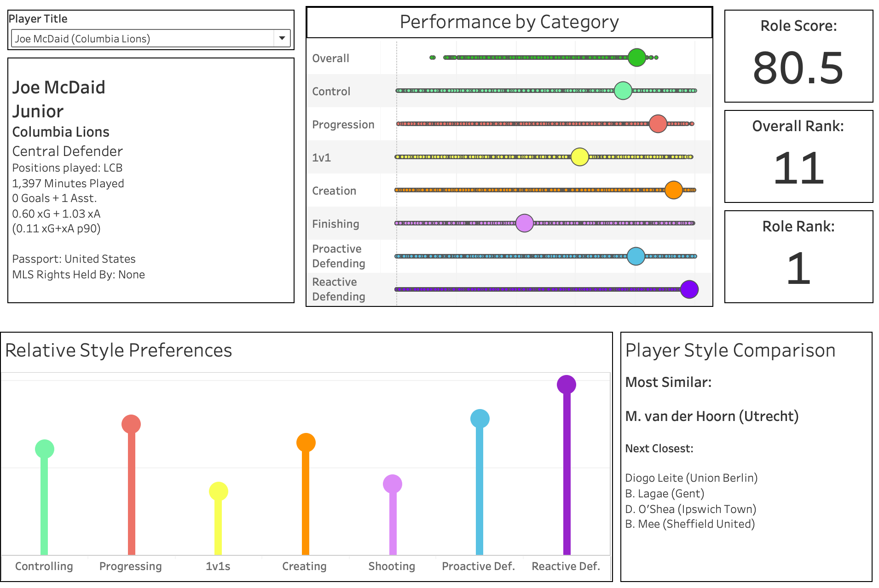Click B. Lagae (Gent) entry
The width and height of the screenshot is (879, 588).
(665, 494)
